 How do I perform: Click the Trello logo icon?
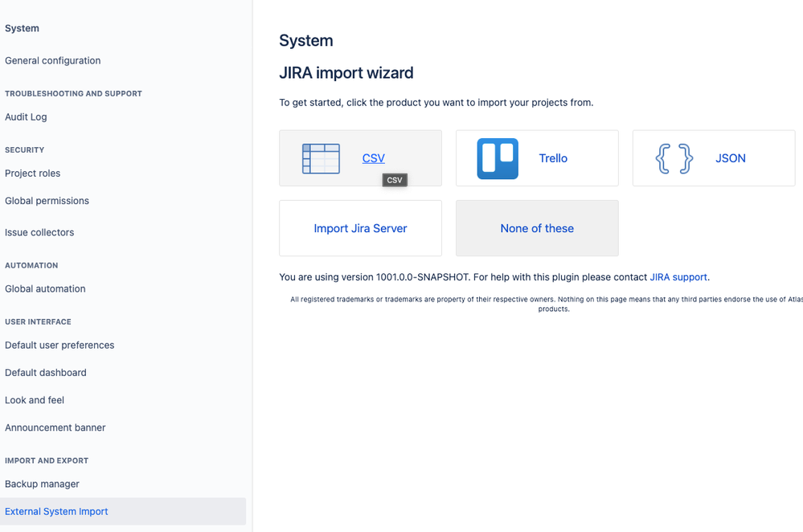[498, 158]
